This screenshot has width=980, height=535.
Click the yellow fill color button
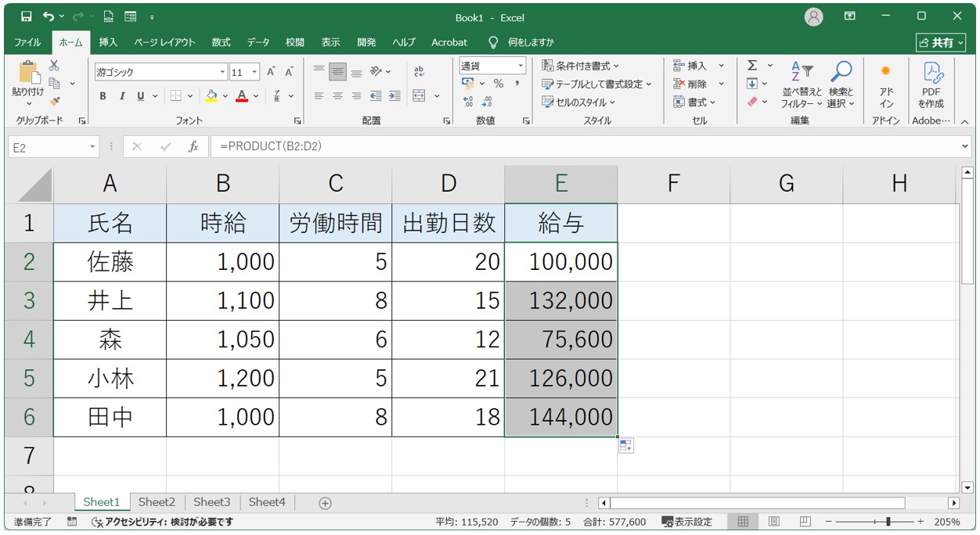pyautogui.click(x=211, y=96)
